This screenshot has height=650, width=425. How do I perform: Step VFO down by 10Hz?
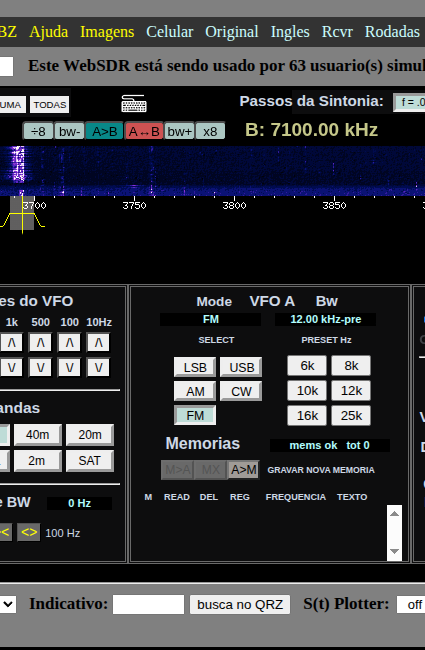coord(98,367)
